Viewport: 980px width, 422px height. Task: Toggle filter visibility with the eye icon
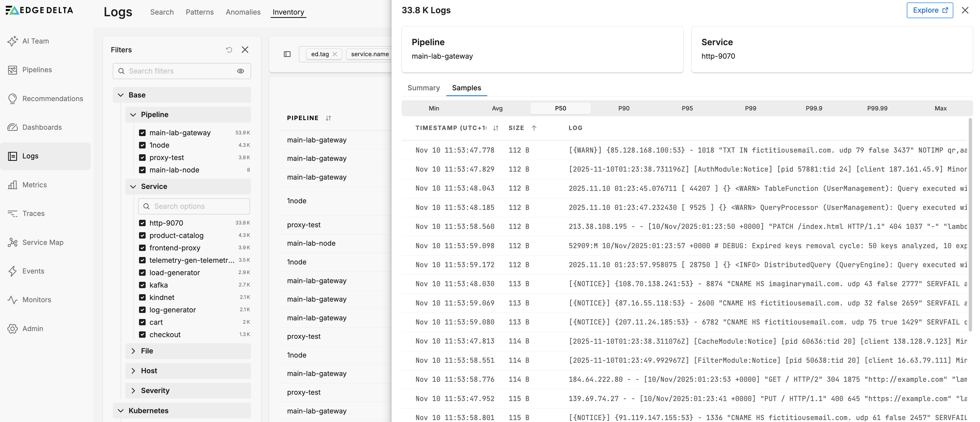(241, 71)
